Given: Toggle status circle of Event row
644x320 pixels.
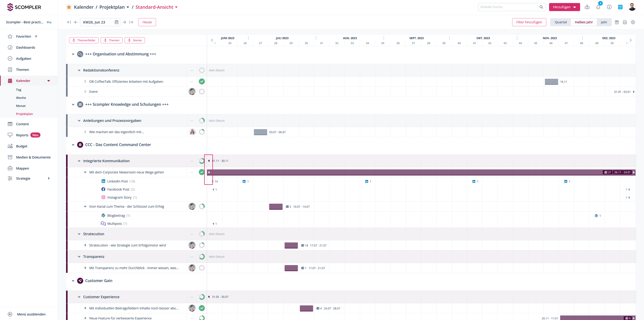Looking at the screenshot, I should 201,92.
